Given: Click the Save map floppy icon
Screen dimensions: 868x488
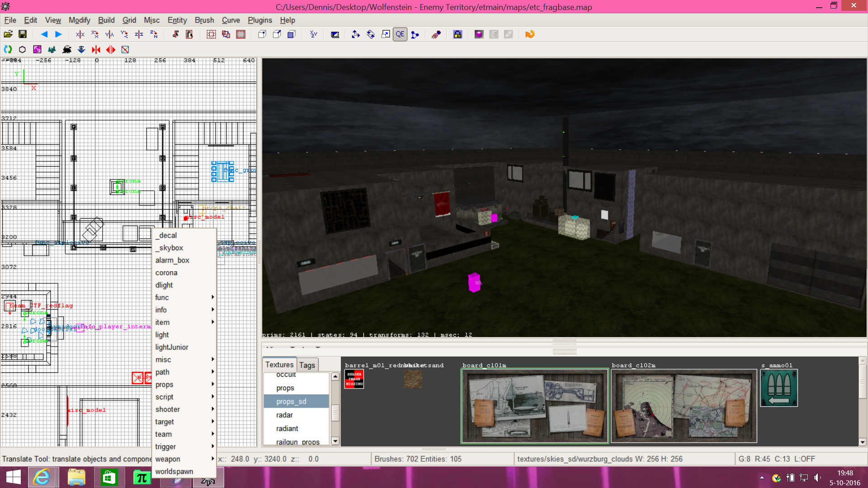Looking at the screenshot, I should point(23,34).
